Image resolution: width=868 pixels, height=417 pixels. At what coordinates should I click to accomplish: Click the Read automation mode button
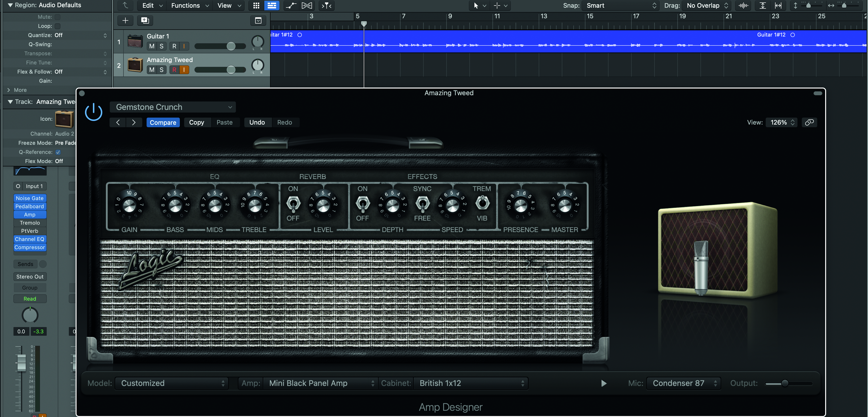tap(30, 299)
